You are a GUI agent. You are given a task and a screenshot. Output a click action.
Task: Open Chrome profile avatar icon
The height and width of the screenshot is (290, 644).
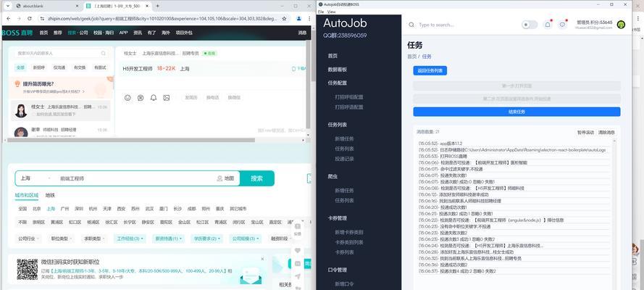(x=298, y=18)
